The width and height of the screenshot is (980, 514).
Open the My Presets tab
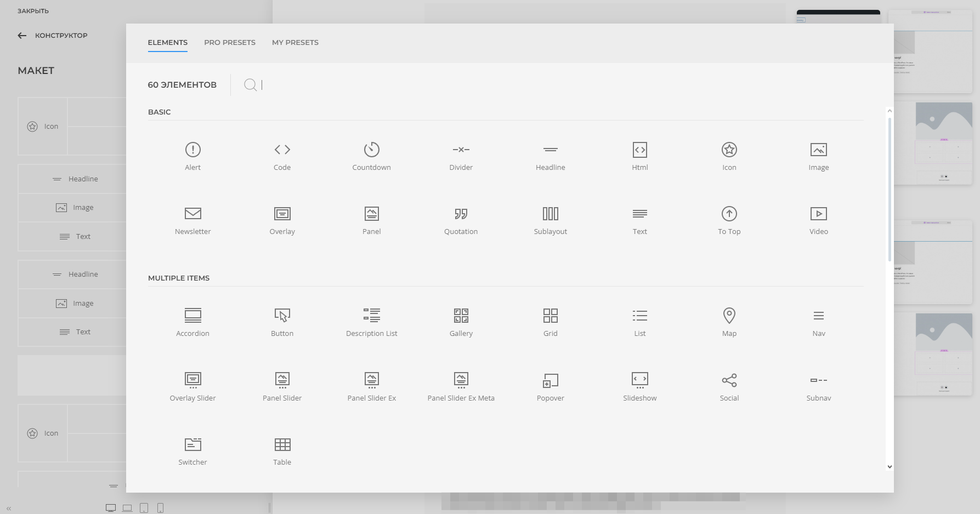click(x=295, y=43)
